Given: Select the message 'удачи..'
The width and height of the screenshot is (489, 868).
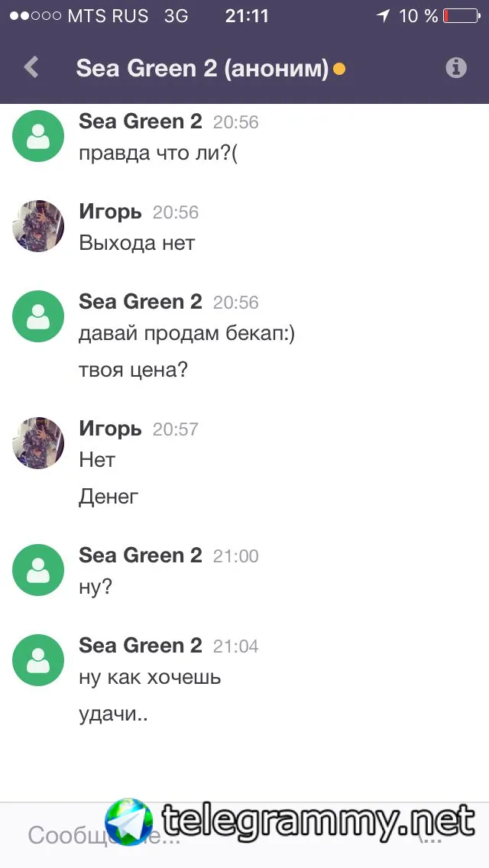Looking at the screenshot, I should 113,714.
